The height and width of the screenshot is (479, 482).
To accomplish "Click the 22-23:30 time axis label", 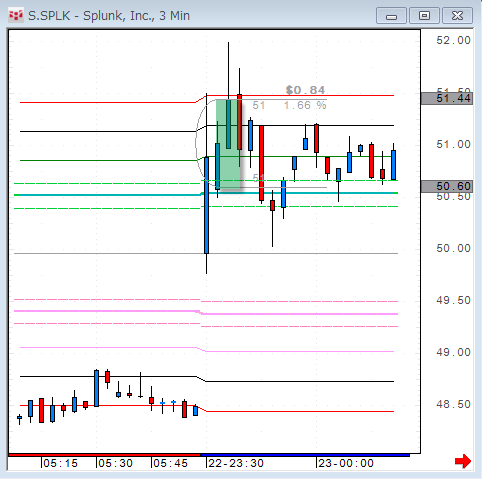I will coord(236,463).
